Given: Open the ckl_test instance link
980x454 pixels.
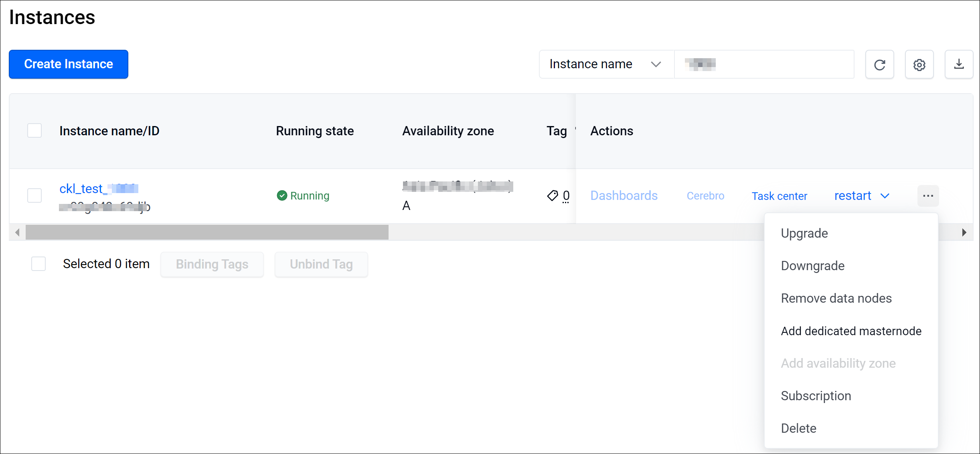Looking at the screenshot, I should tap(99, 188).
